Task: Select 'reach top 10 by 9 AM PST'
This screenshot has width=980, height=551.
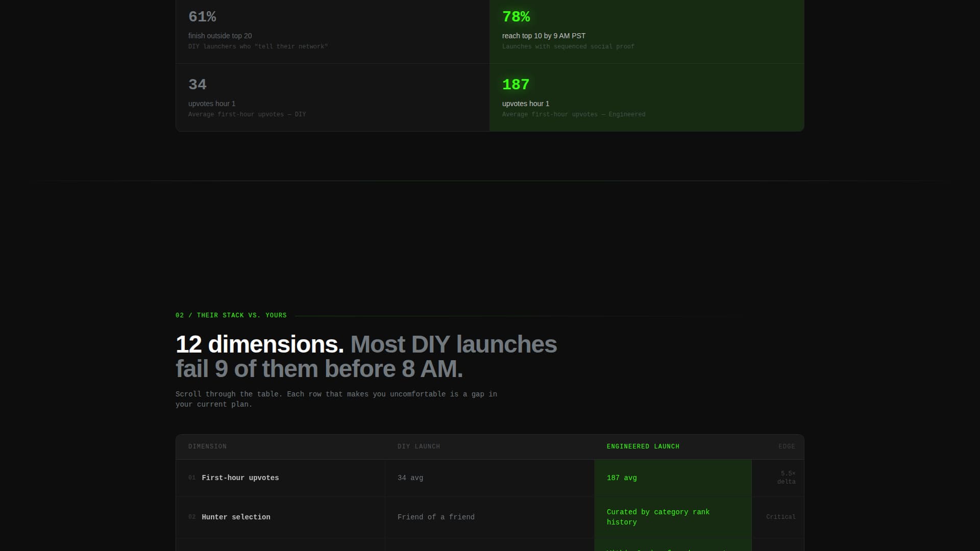Action: coord(544,36)
